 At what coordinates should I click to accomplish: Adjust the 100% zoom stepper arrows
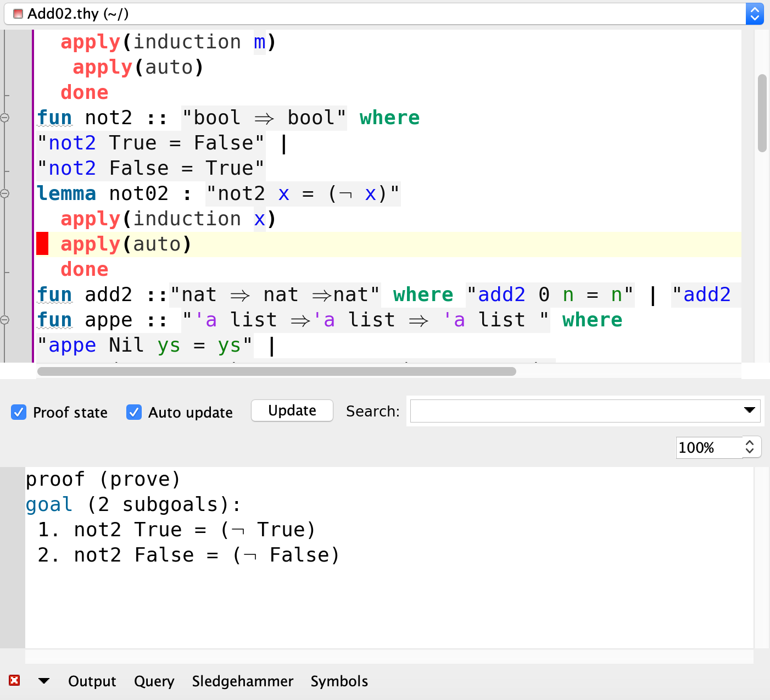[751, 447]
